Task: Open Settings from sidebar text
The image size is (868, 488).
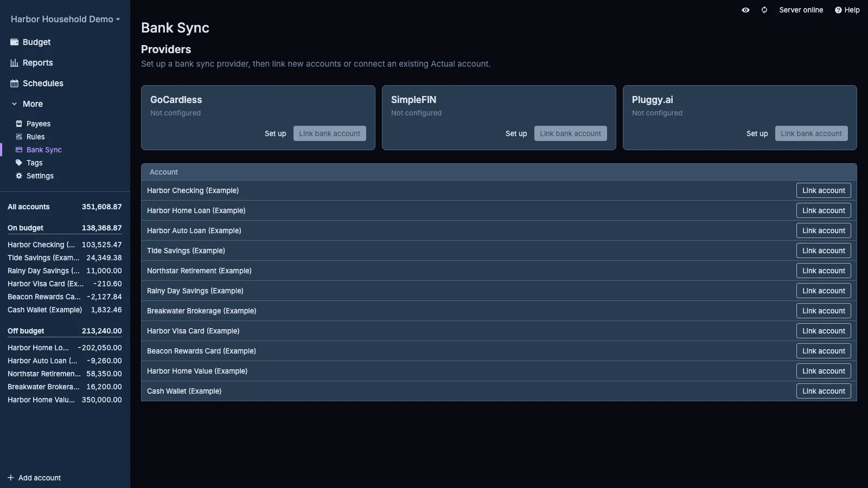Action: point(40,176)
